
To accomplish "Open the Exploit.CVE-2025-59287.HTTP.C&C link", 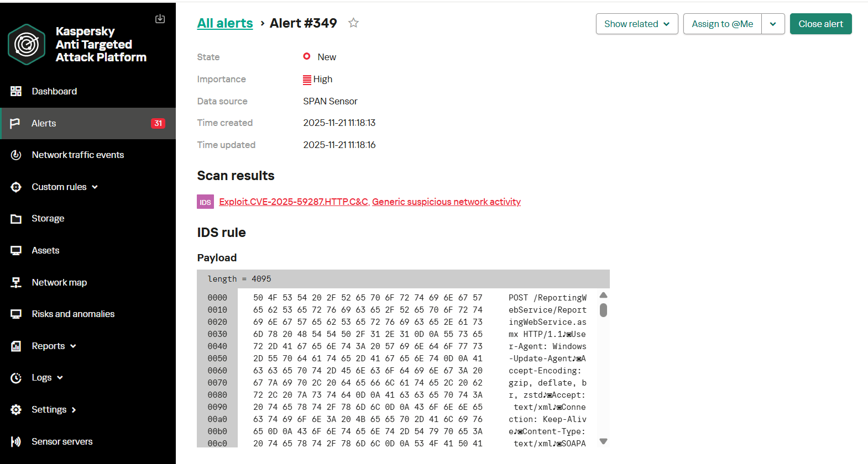I will coord(294,202).
